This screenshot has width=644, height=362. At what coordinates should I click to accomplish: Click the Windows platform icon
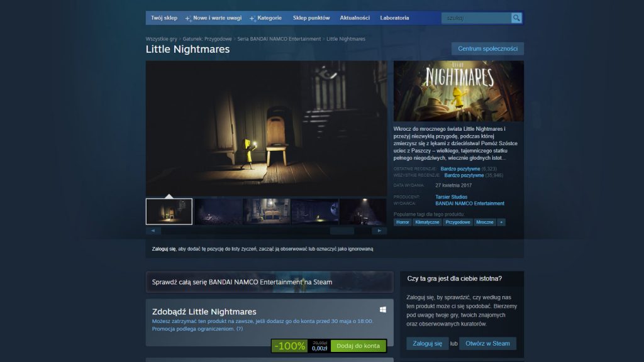[383, 309]
